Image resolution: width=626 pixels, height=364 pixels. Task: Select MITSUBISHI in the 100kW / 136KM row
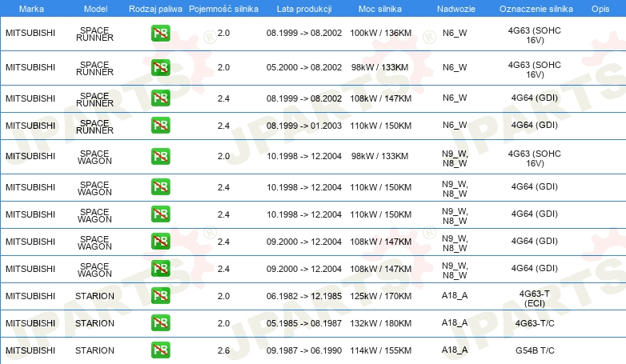[30, 33]
